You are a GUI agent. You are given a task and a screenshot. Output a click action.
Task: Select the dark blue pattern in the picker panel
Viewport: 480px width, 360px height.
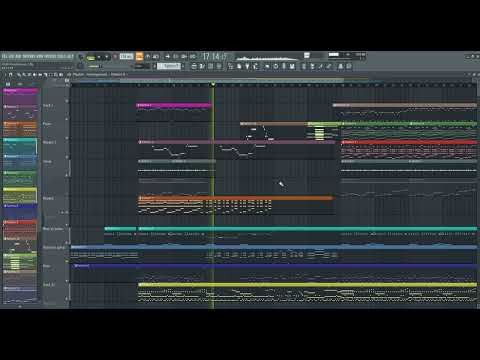pyautogui.click(x=20, y=212)
